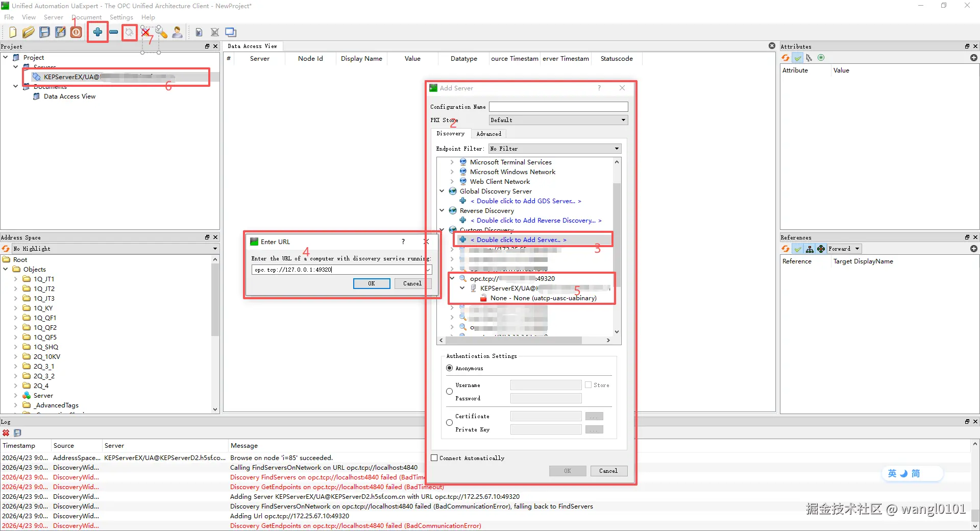The height and width of the screenshot is (531, 980).
Task: Open the View menu
Action: click(29, 17)
